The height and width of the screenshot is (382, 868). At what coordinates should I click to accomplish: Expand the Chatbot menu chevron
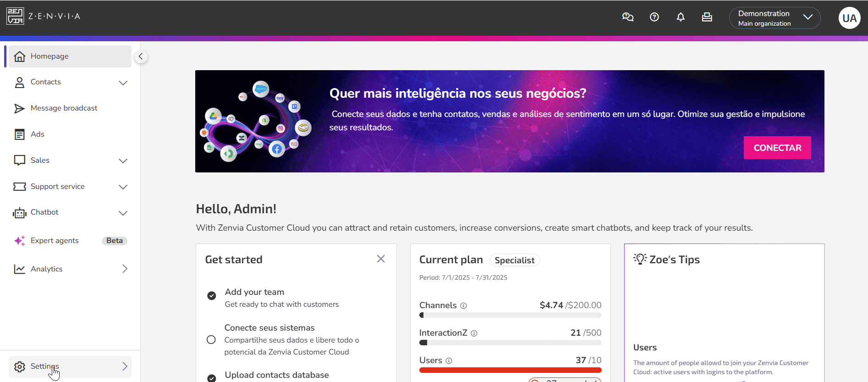point(123,213)
